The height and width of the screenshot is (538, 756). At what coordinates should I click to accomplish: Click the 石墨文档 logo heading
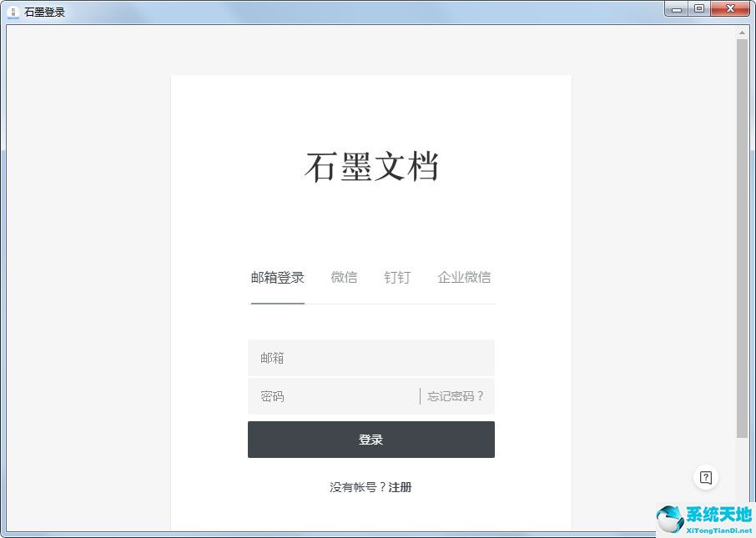[371, 167]
